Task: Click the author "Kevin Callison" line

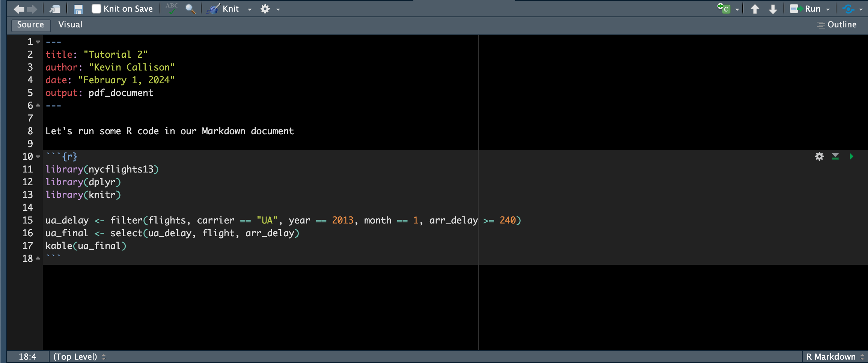Action: point(110,67)
